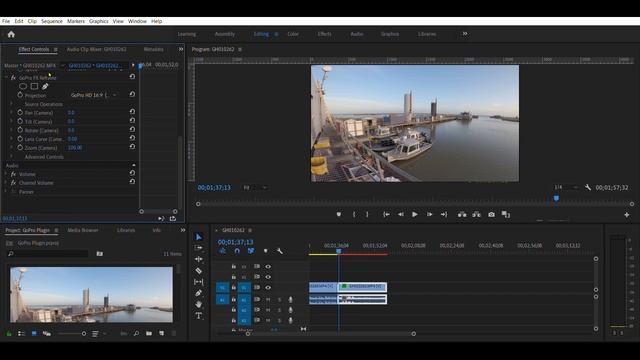
Task: Click the Home icon
Action: pyautogui.click(x=11, y=34)
